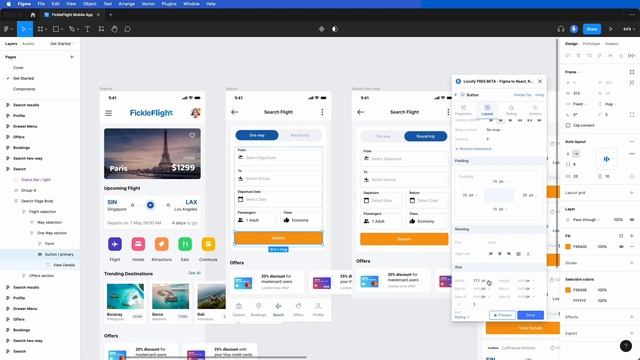
Task: Toggle fill visibility eye icon
Action: click(x=621, y=247)
